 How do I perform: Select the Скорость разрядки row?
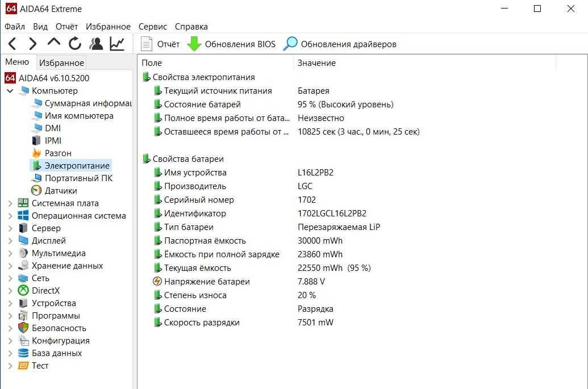[202, 323]
